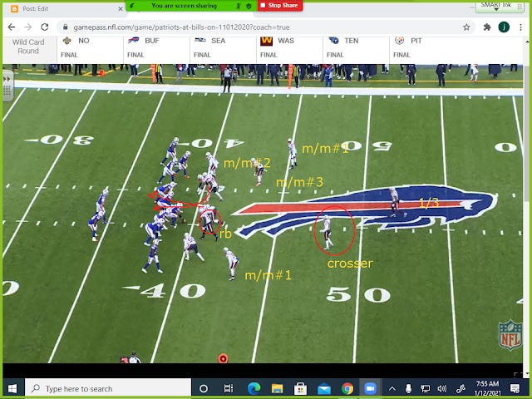Open the clock showing 7:55 AM
The image size is (532, 399).
pyautogui.click(x=488, y=388)
